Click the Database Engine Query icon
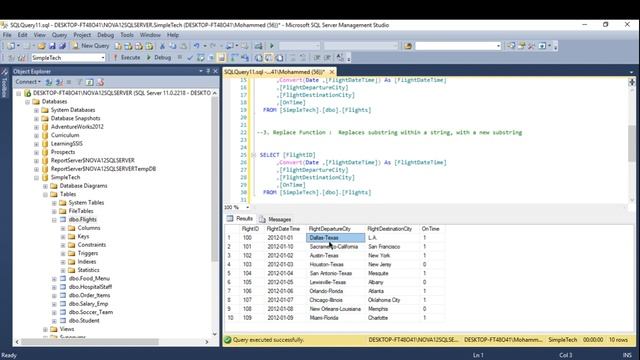The height and width of the screenshot is (360, 640). pos(118,46)
